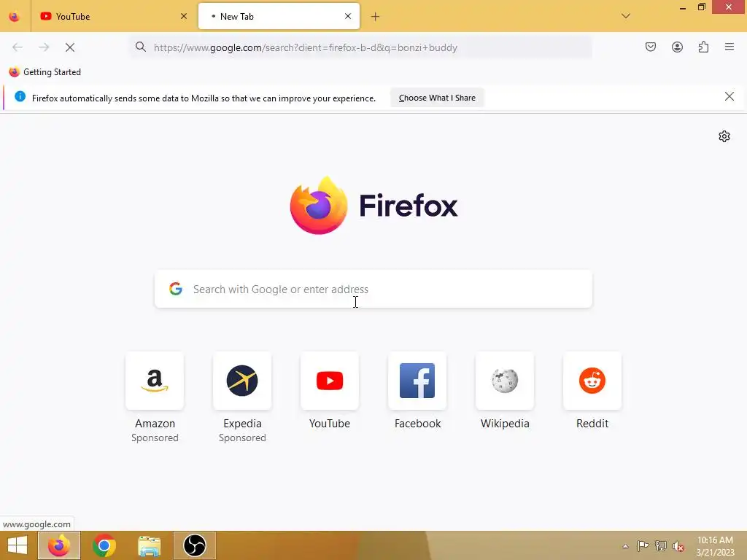Screen dimensions: 747x560
Task: Go back using the back arrow
Action: point(18,47)
